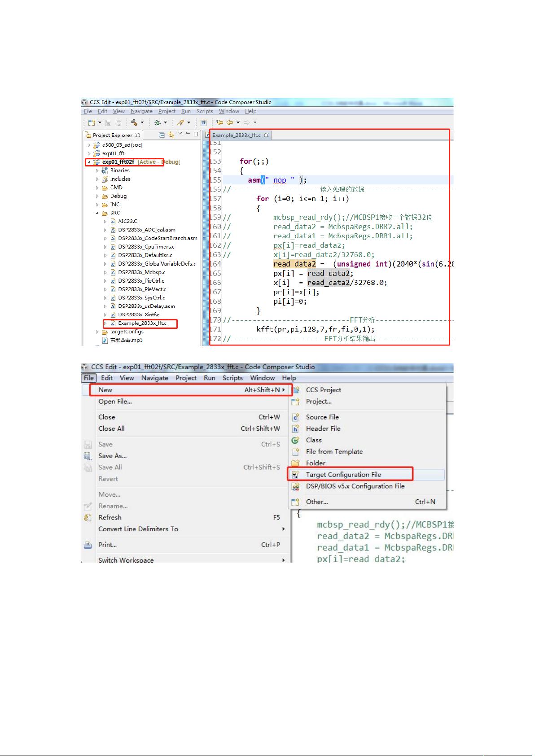The width and height of the screenshot is (535, 756).
Task: Minimize the Project Explorer panel
Action: point(189,134)
